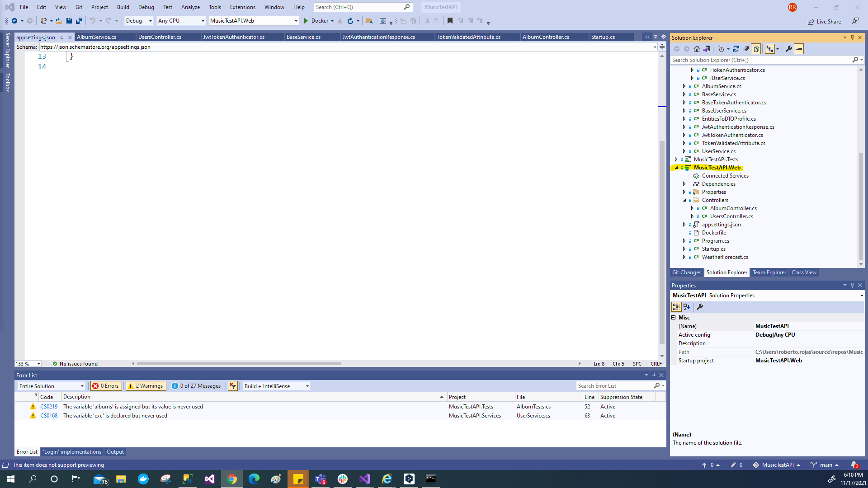This screenshot has width=868, height=488.
Task: Switch views via the Solution and Folders icon
Action: [x=707, y=49]
